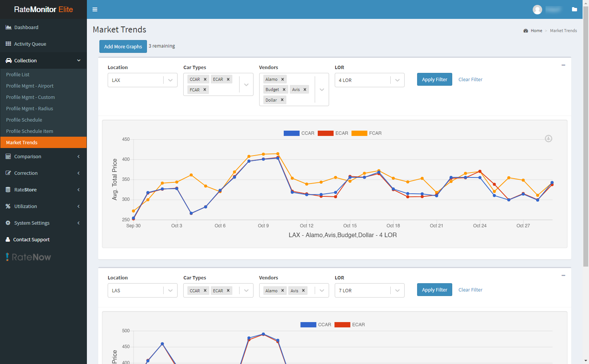Viewport: 589px width, 364px height.
Task: Open Profile Schedule in sidebar
Action: pos(24,120)
